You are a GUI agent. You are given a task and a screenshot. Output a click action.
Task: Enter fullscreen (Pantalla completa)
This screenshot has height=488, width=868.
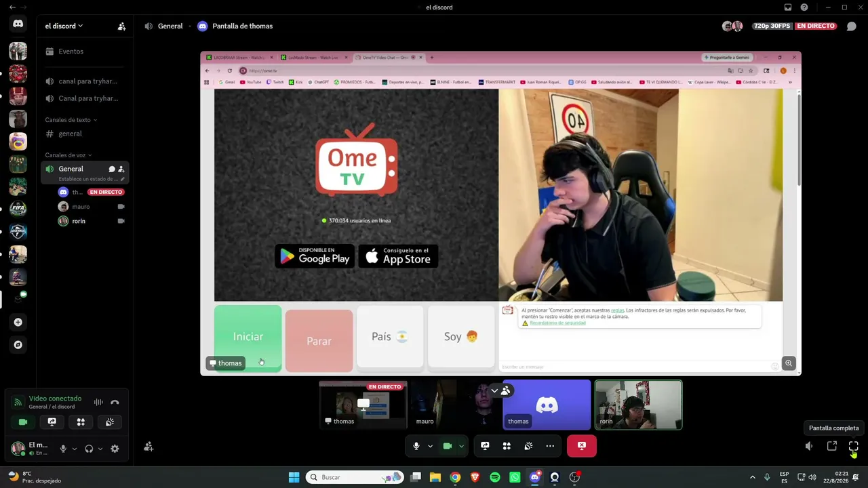click(x=854, y=446)
